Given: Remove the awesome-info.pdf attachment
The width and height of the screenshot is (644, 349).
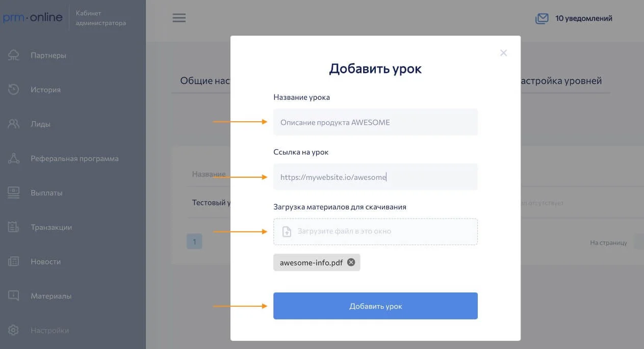Looking at the screenshot, I should coord(351,262).
